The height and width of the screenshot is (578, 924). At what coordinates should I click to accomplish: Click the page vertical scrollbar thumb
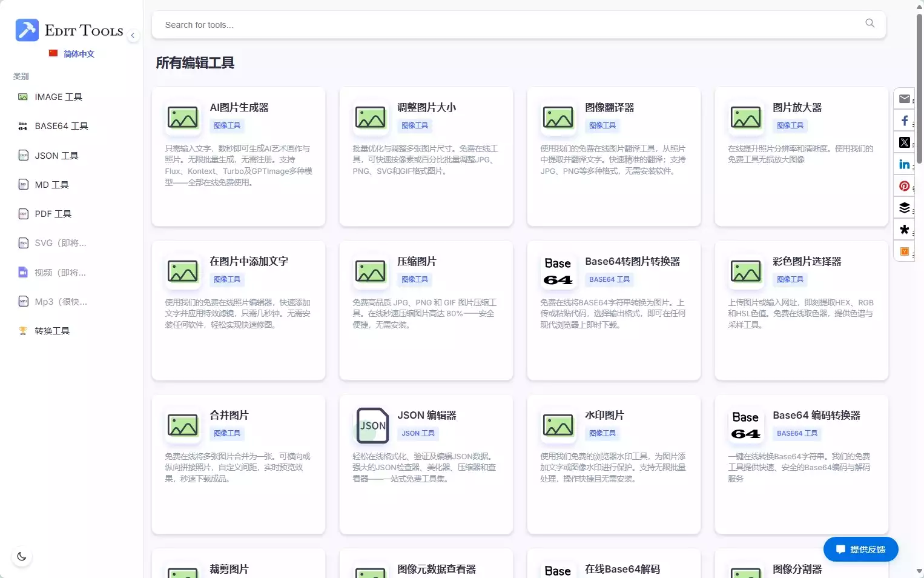[x=919, y=88]
